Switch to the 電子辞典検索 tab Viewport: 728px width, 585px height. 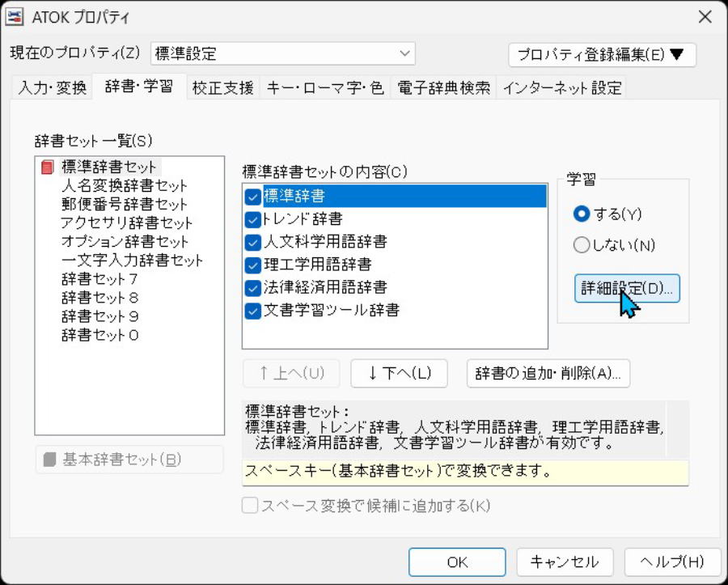[443, 87]
